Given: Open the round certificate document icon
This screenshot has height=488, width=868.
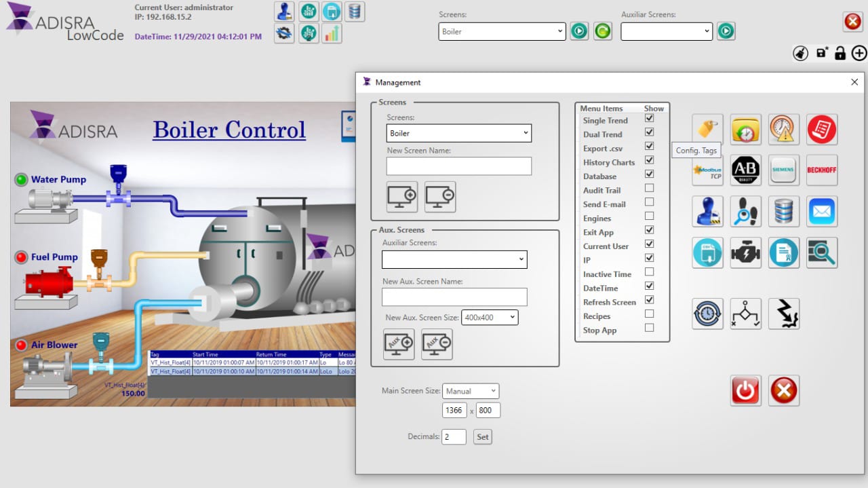Looking at the screenshot, I should [x=784, y=252].
